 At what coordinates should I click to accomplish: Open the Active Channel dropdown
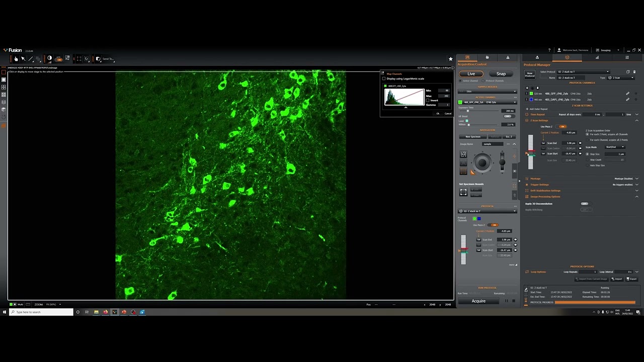(x=487, y=102)
